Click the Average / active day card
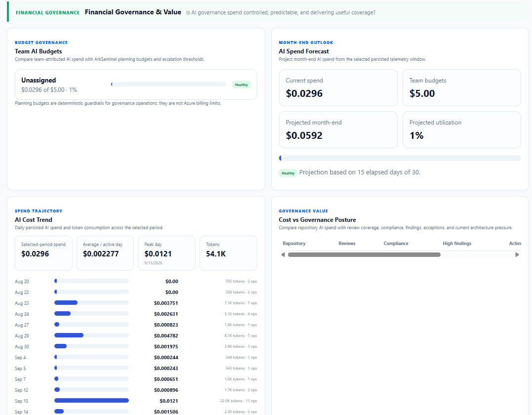 105,253
